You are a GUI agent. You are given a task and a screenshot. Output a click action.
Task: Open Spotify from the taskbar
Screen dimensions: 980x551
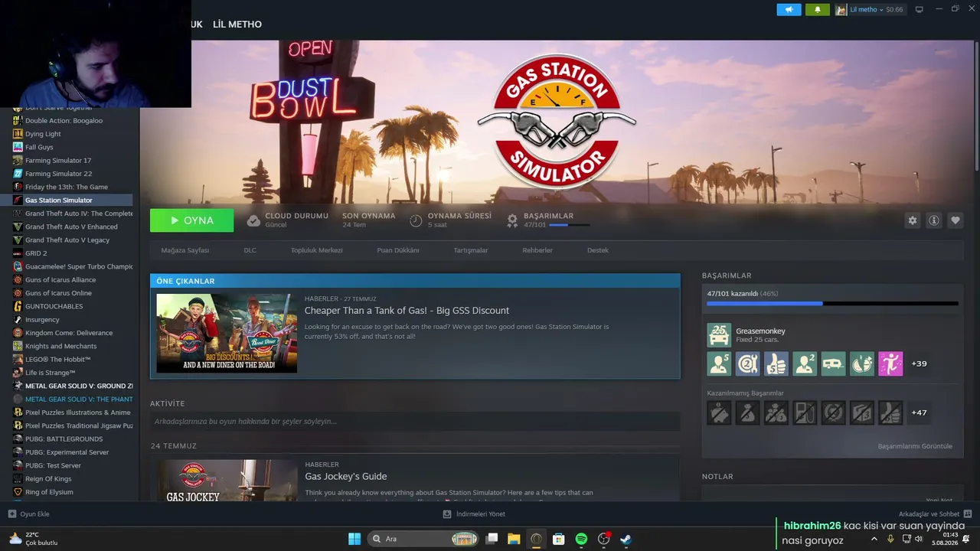pyautogui.click(x=581, y=539)
